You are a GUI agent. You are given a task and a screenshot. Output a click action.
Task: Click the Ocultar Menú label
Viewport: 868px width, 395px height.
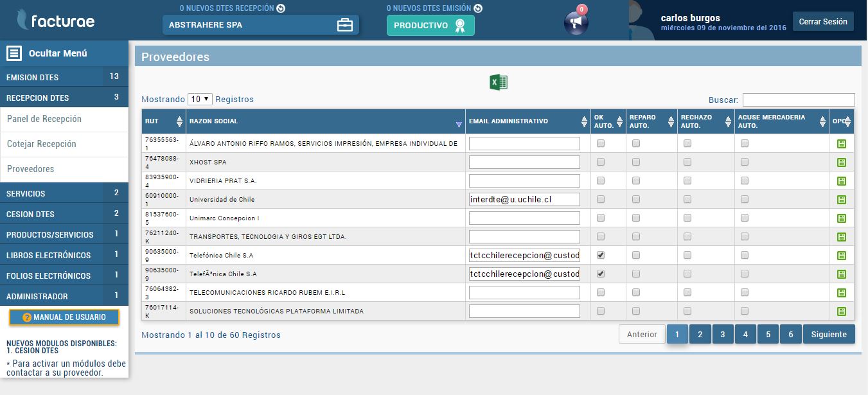tap(58, 53)
